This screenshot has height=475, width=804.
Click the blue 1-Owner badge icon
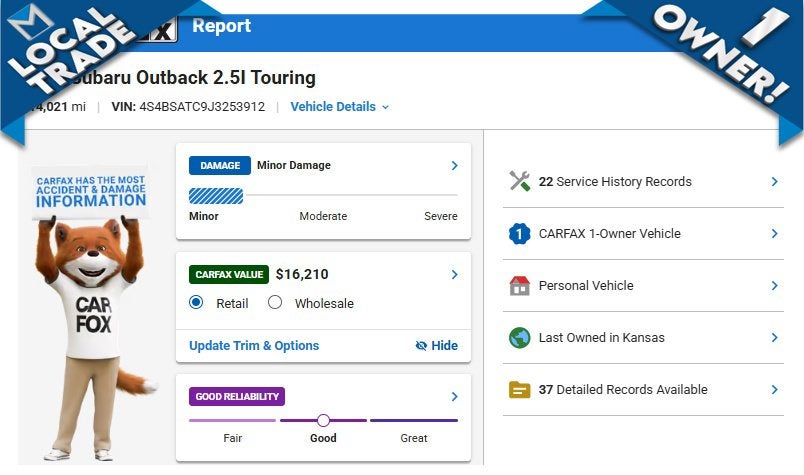click(519, 233)
